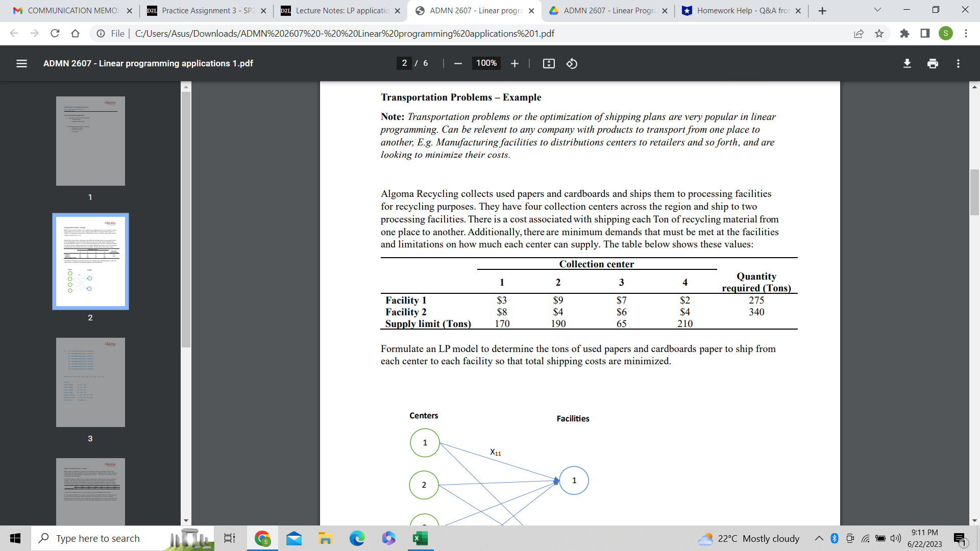Screen dimensions: 980x551
Task: Click the browser Back navigation button
Action: tap(14, 34)
